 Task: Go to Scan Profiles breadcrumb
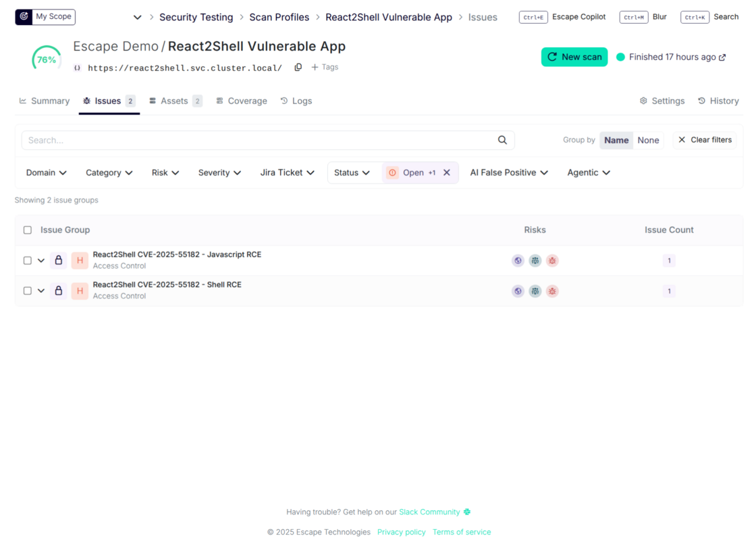pos(279,18)
